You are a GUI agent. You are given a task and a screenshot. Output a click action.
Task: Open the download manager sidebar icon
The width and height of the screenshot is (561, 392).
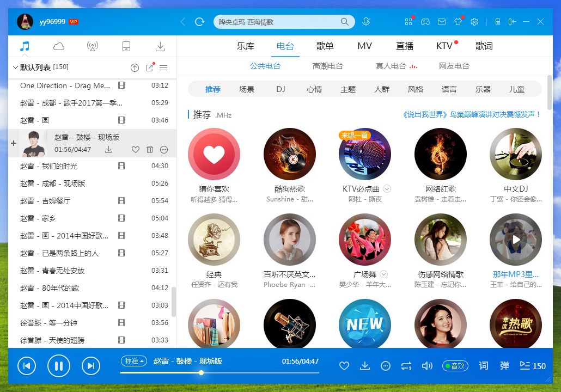(160, 46)
